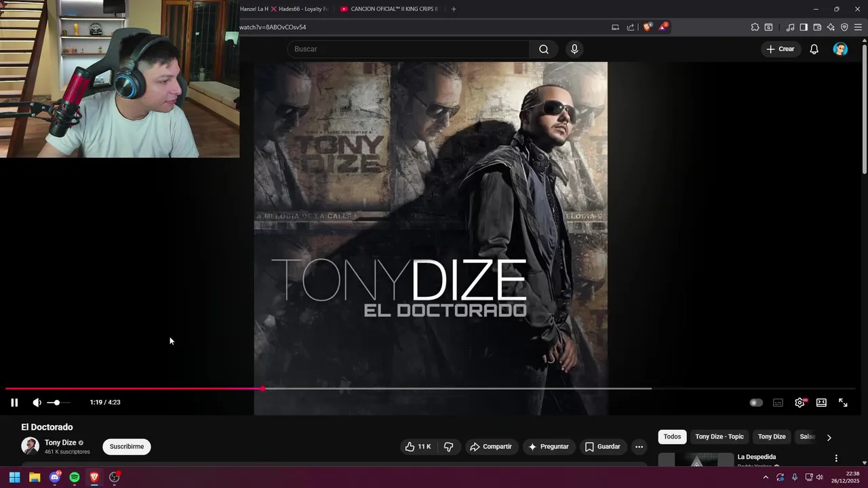Open the La Despedida suggested video

(x=757, y=457)
